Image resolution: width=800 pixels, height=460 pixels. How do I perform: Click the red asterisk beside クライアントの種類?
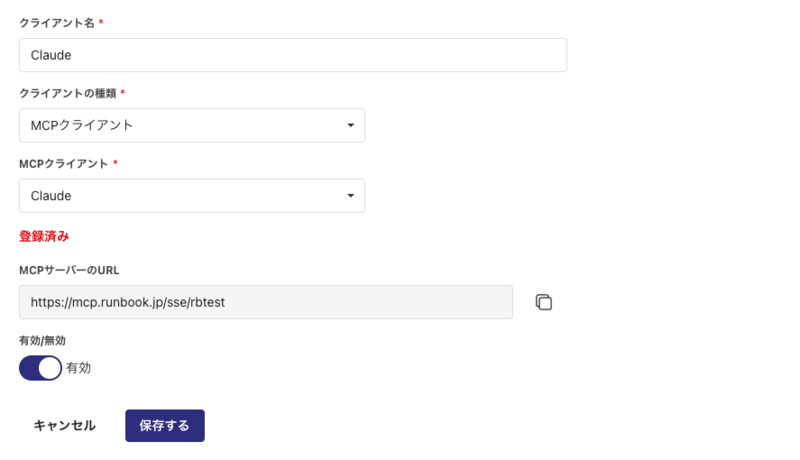[x=123, y=93]
